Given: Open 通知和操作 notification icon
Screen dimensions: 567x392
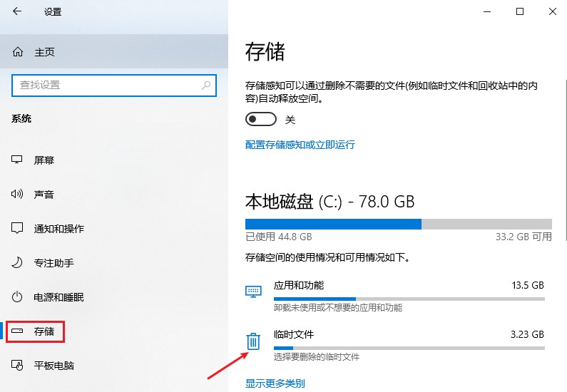Looking at the screenshot, I should coord(17,228).
